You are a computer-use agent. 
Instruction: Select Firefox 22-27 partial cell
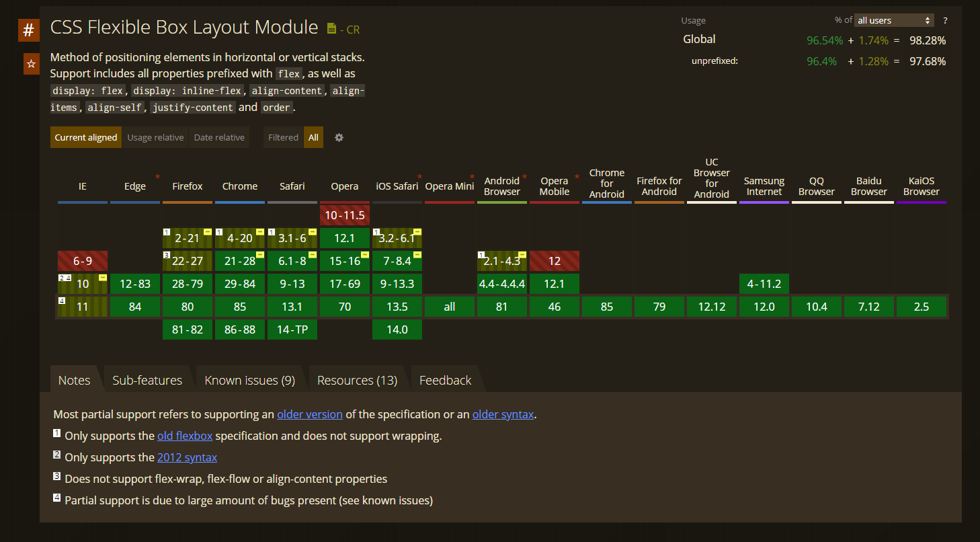pos(188,261)
